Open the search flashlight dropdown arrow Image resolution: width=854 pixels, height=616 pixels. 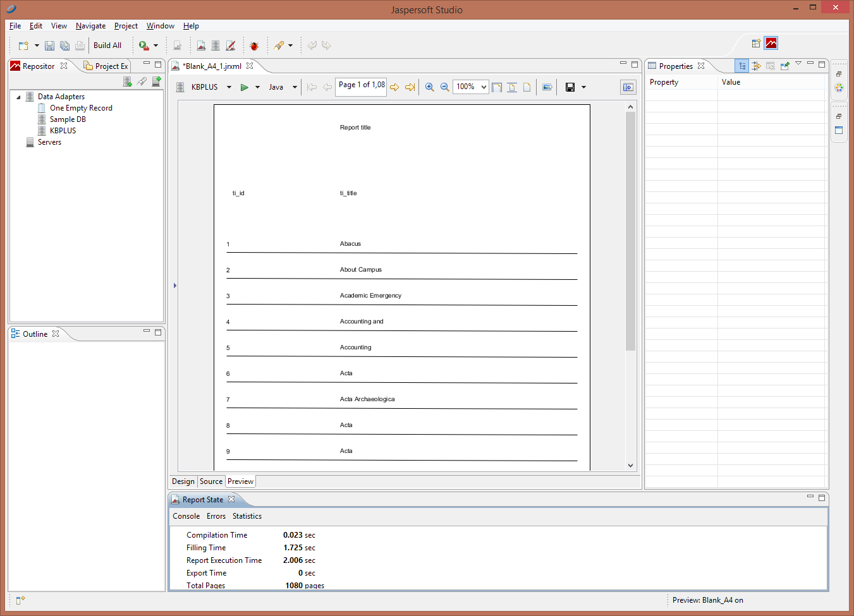tap(290, 45)
